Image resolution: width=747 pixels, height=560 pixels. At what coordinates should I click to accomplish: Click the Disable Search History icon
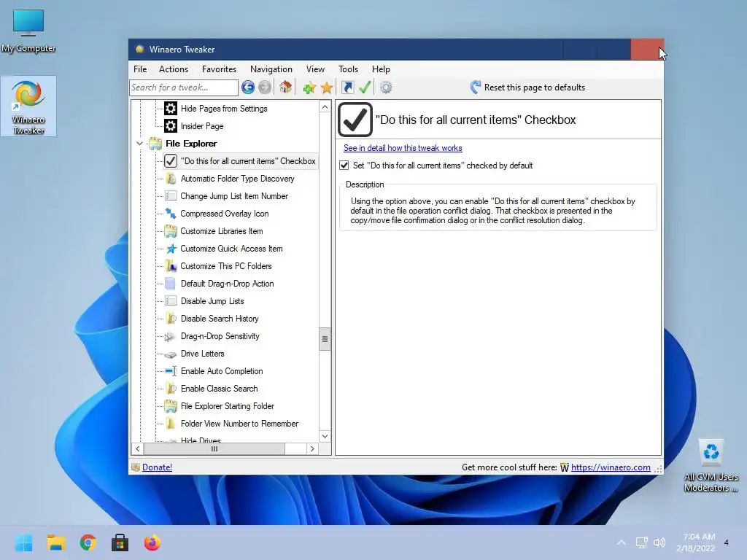coord(171,319)
